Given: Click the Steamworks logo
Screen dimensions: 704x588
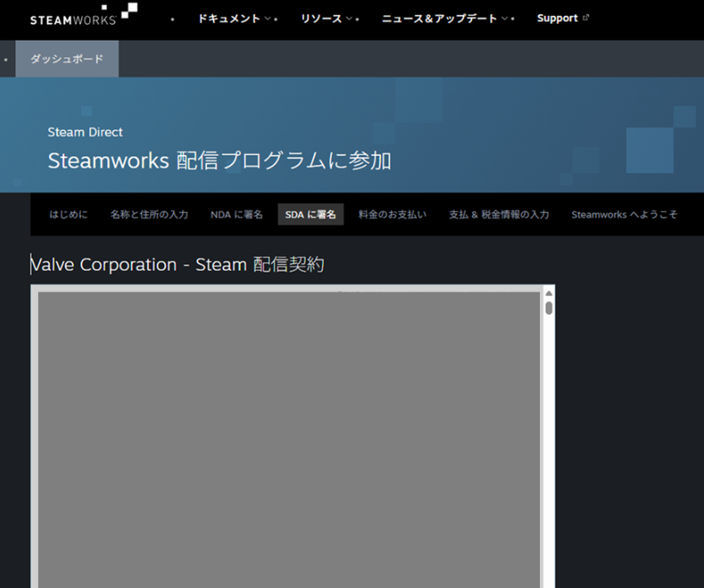Looking at the screenshot, I should [83, 16].
